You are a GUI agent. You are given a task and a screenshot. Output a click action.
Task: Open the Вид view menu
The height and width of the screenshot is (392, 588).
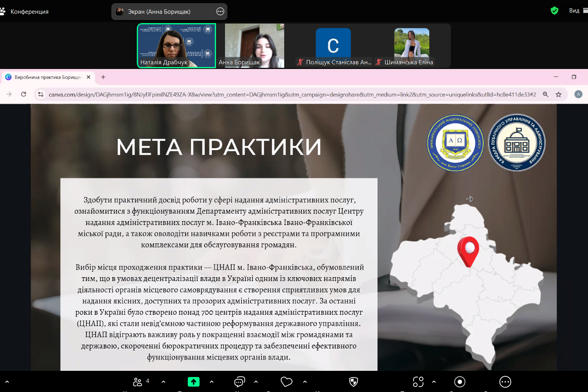pos(574,11)
